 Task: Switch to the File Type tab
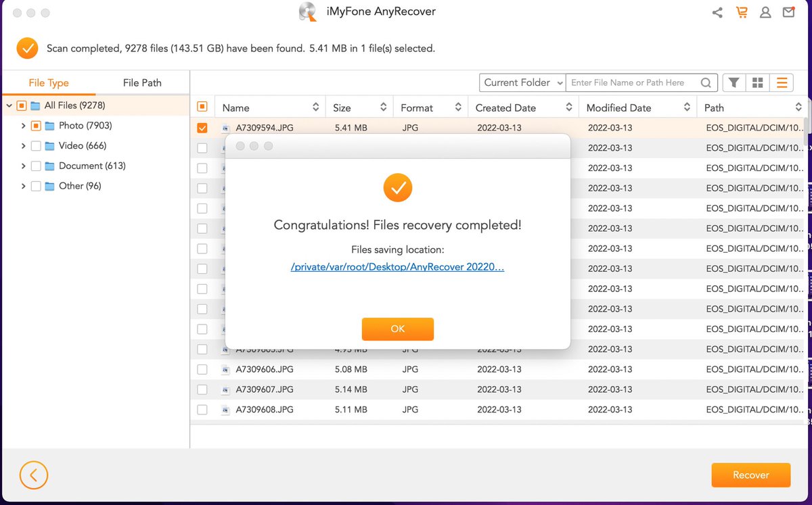[x=49, y=83]
